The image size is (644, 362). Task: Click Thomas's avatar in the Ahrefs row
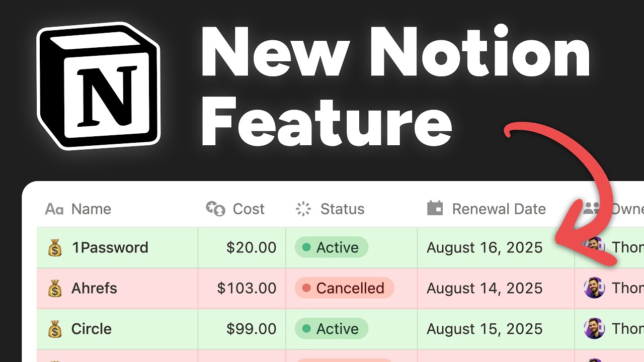(x=594, y=288)
